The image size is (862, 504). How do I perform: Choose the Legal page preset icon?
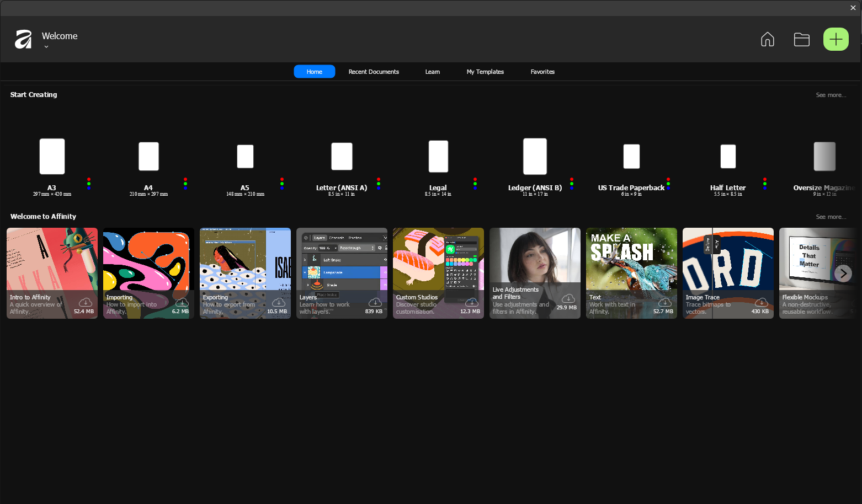coord(438,157)
